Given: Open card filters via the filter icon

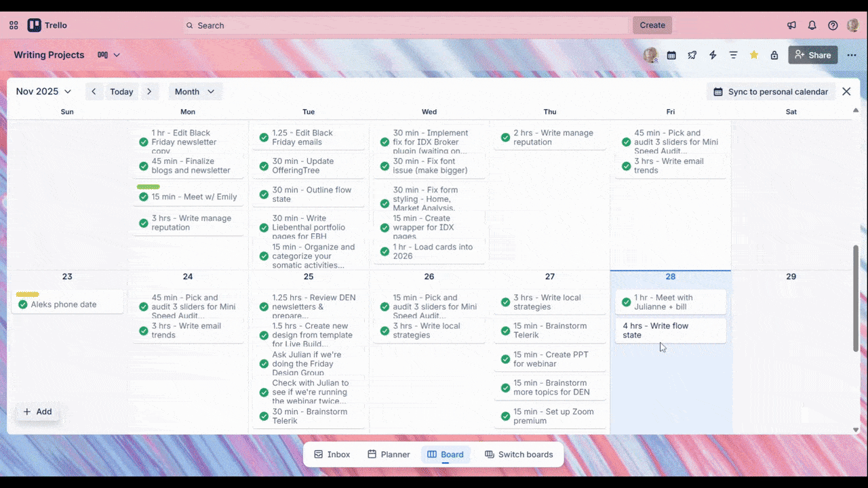Looking at the screenshot, I should (733, 55).
